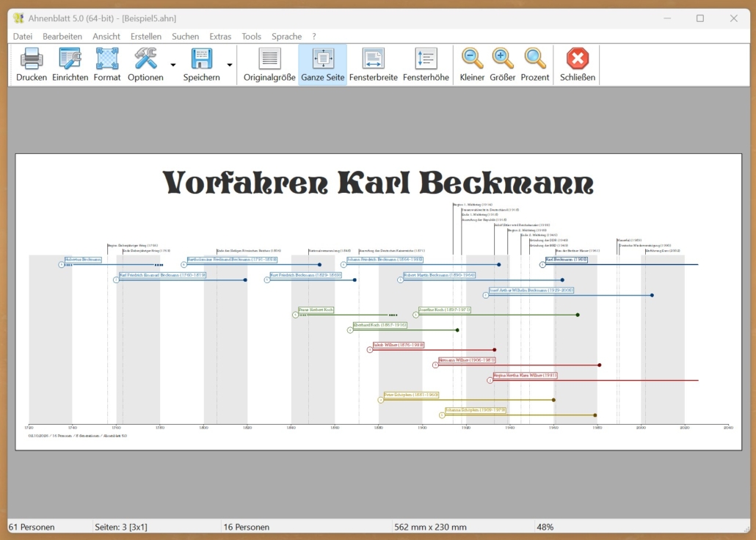Click Hermann Wilher (1906-1981) label
The width and height of the screenshot is (756, 540).
[x=467, y=360]
